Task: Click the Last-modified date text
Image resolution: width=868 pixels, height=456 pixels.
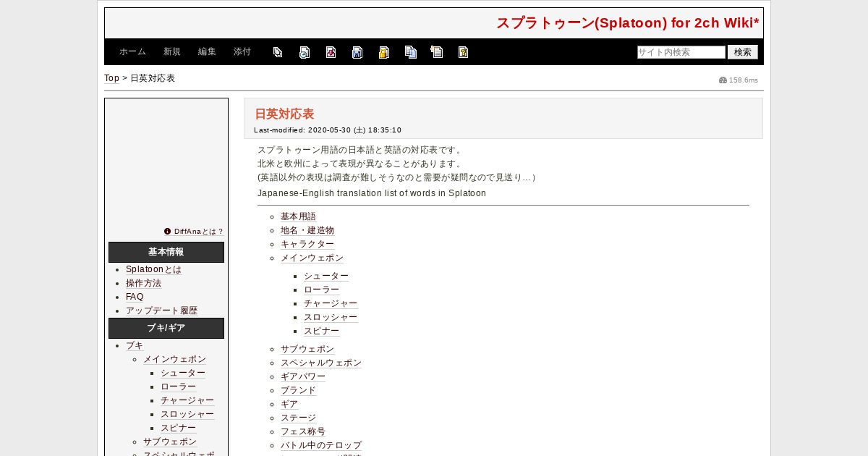Action: click(x=328, y=130)
